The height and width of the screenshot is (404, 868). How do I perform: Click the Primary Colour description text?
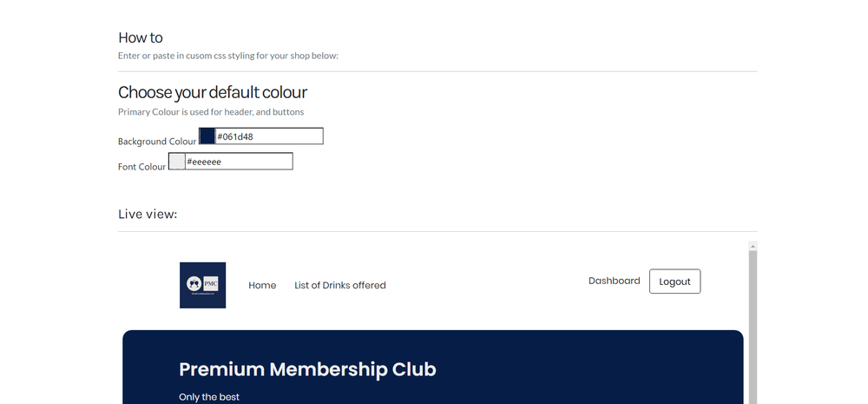pyautogui.click(x=211, y=112)
